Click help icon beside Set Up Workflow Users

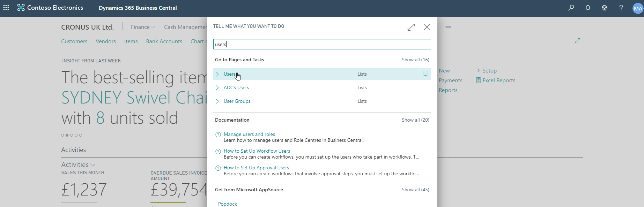[218, 151]
